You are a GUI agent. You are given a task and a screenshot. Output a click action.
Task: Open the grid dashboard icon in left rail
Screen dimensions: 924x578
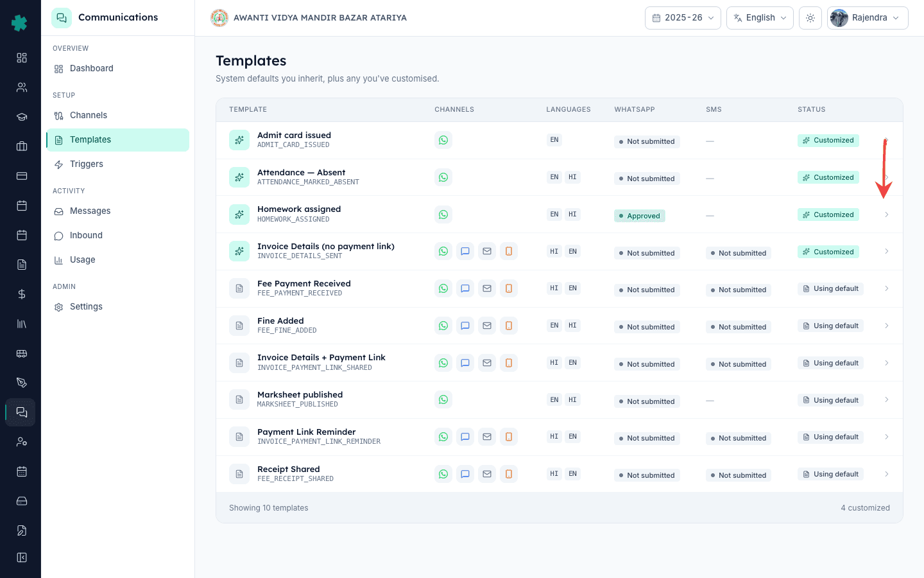tap(21, 58)
